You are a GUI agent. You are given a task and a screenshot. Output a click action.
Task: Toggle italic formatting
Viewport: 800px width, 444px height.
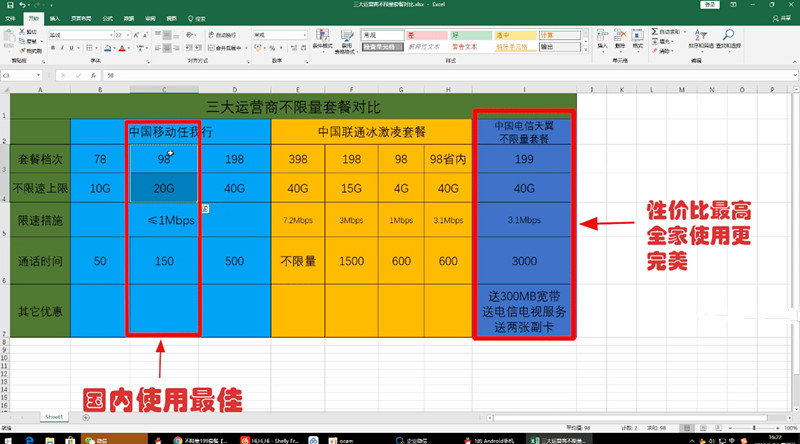click(62, 48)
